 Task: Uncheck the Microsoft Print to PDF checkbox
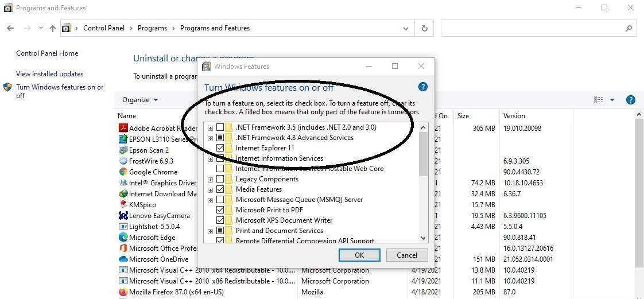(x=220, y=210)
